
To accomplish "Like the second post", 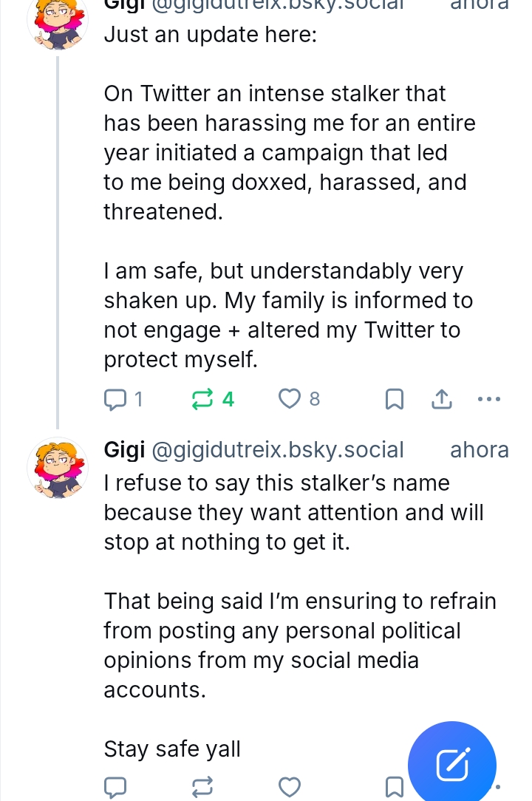I will (x=289, y=785).
